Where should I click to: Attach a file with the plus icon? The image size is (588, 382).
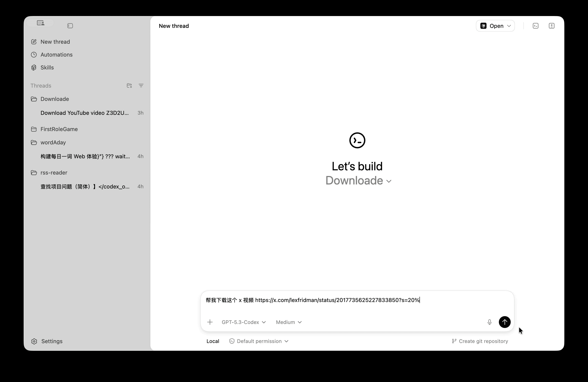210,322
